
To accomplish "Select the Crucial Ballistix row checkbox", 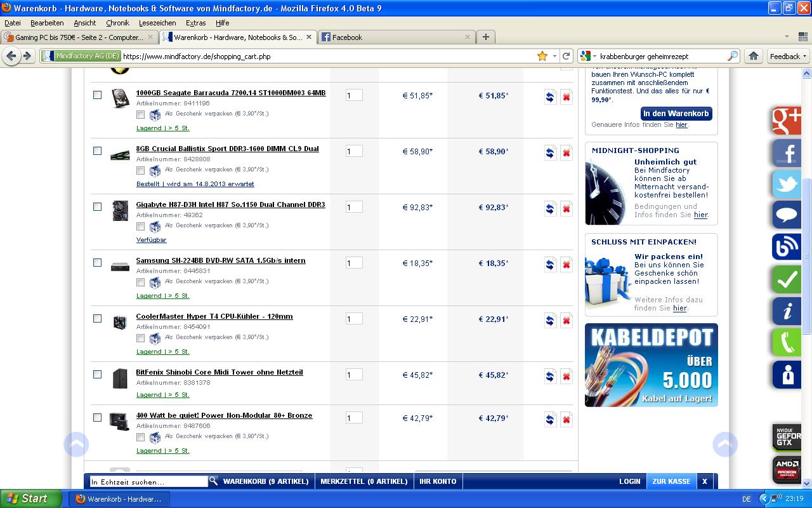I will tap(97, 150).
